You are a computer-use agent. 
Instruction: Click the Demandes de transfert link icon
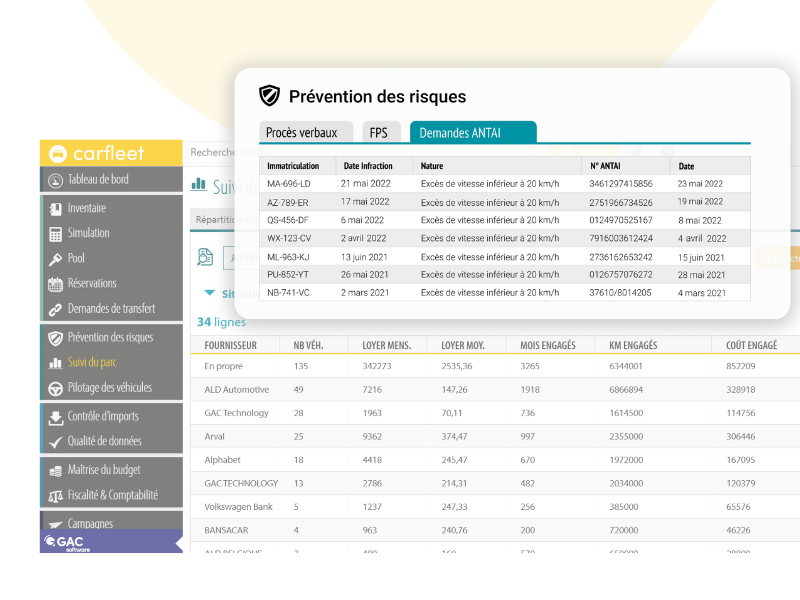[55, 309]
